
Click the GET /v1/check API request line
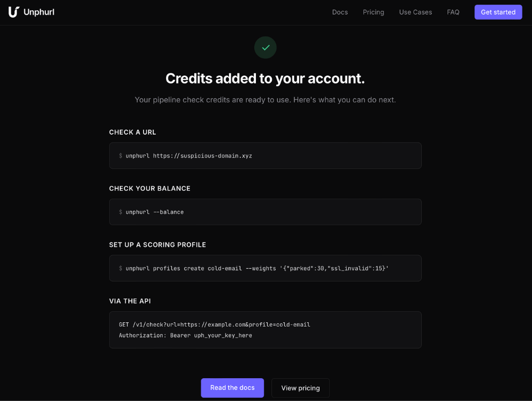point(215,324)
